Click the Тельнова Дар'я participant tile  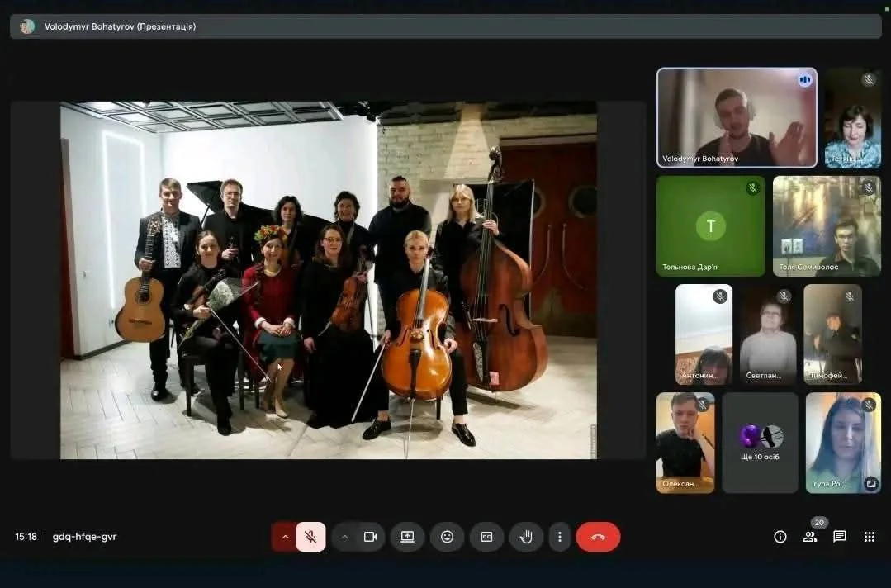click(710, 225)
